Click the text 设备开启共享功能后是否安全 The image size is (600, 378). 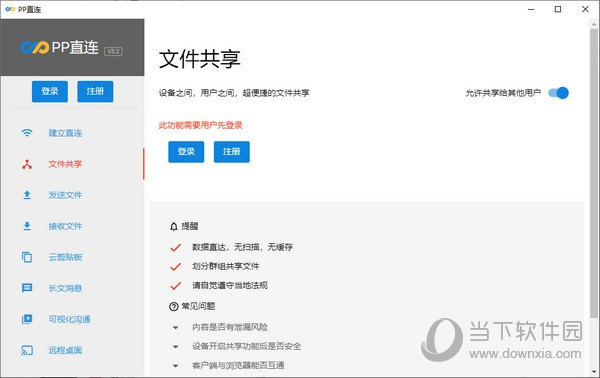point(246,347)
